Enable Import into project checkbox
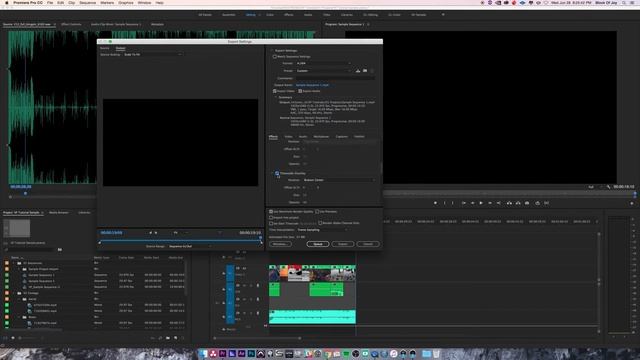The image size is (640, 360). tap(271, 218)
